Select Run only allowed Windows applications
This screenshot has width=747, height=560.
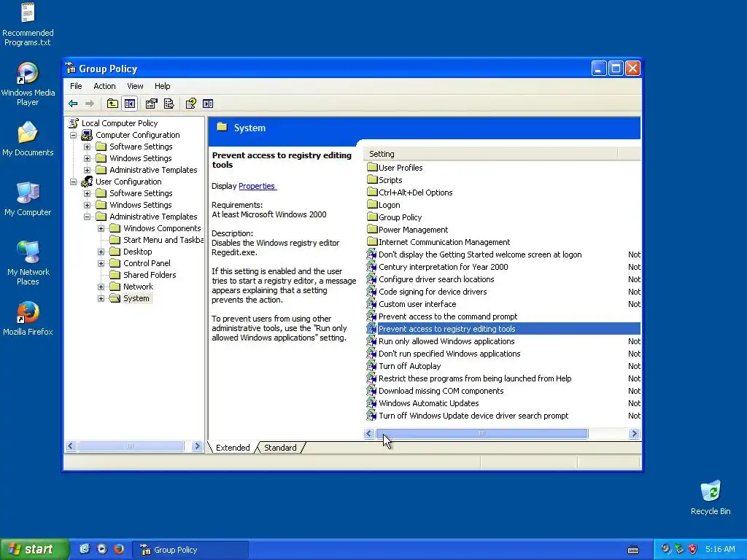click(441, 341)
